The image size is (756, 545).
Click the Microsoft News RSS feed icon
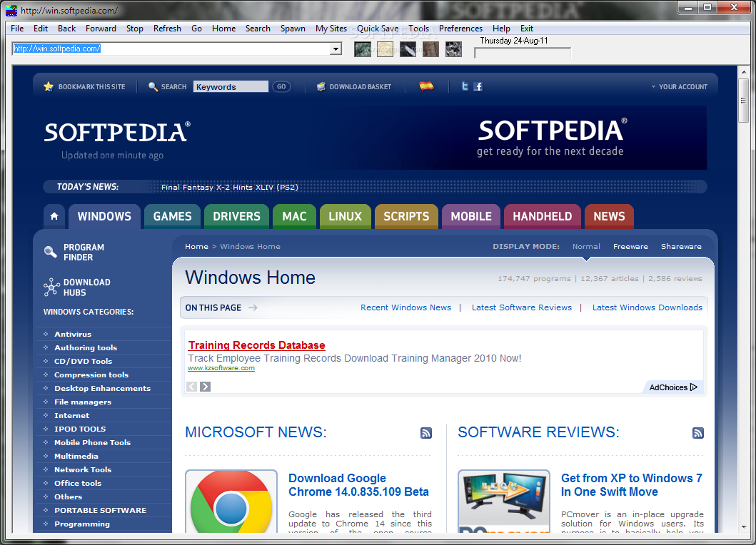(x=425, y=433)
